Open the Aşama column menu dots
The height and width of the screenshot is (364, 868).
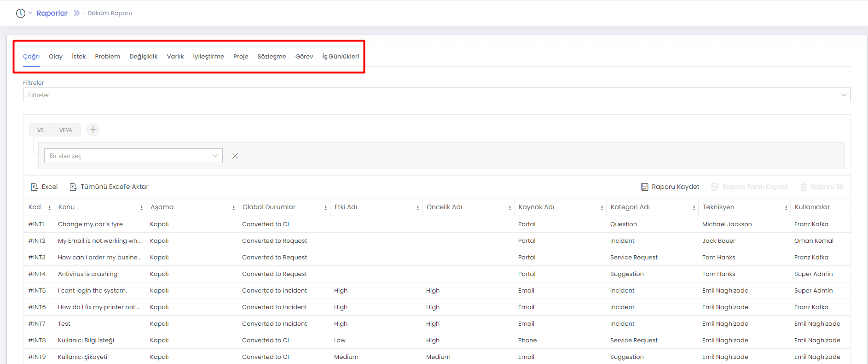click(x=234, y=208)
